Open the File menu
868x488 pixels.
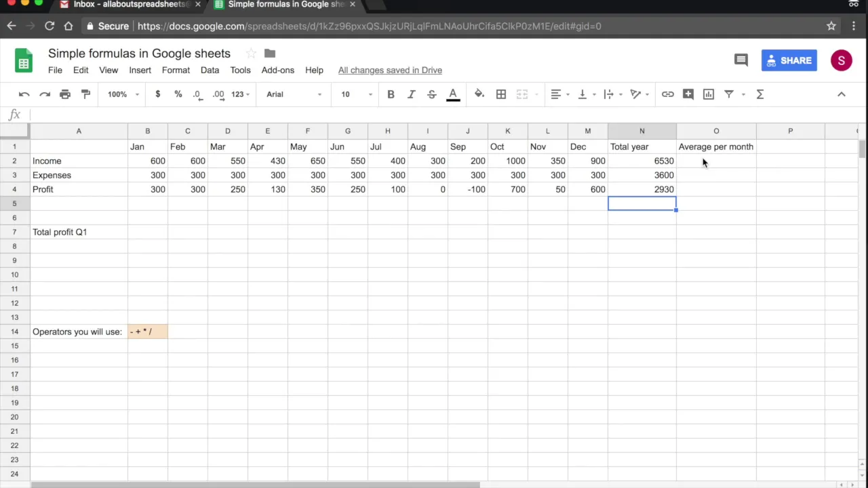coord(55,70)
